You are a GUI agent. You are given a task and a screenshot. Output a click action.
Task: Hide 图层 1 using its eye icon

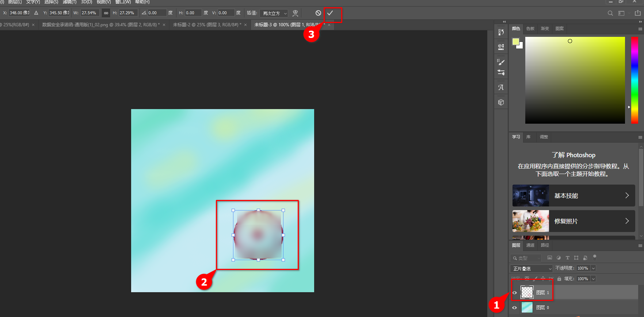point(515,293)
